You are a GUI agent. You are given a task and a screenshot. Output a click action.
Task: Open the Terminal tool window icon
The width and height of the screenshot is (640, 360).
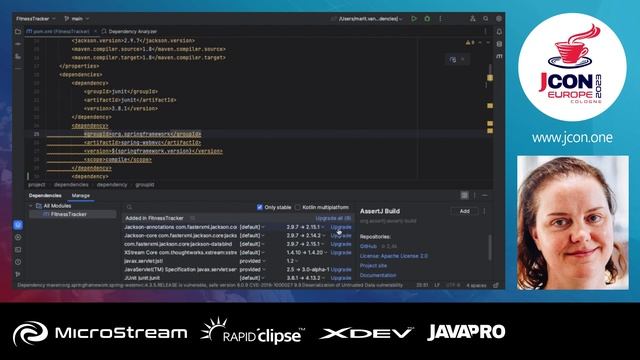tap(18, 249)
